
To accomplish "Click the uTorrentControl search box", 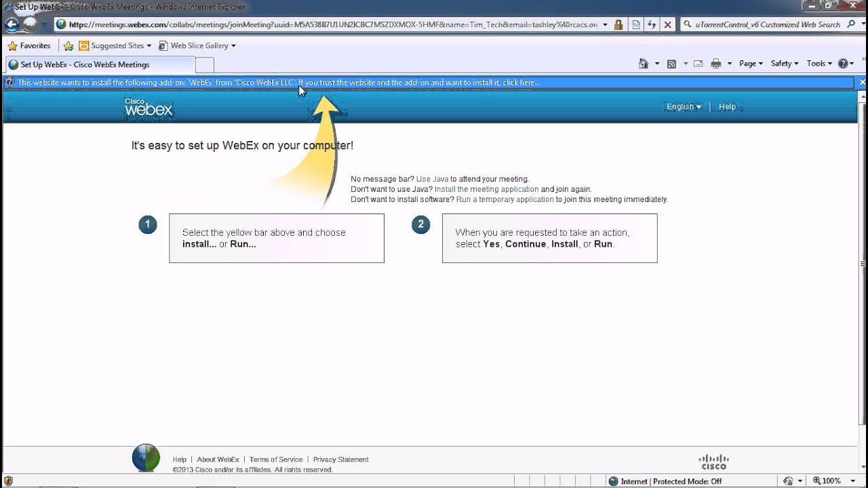I will pyautogui.click(x=762, y=24).
